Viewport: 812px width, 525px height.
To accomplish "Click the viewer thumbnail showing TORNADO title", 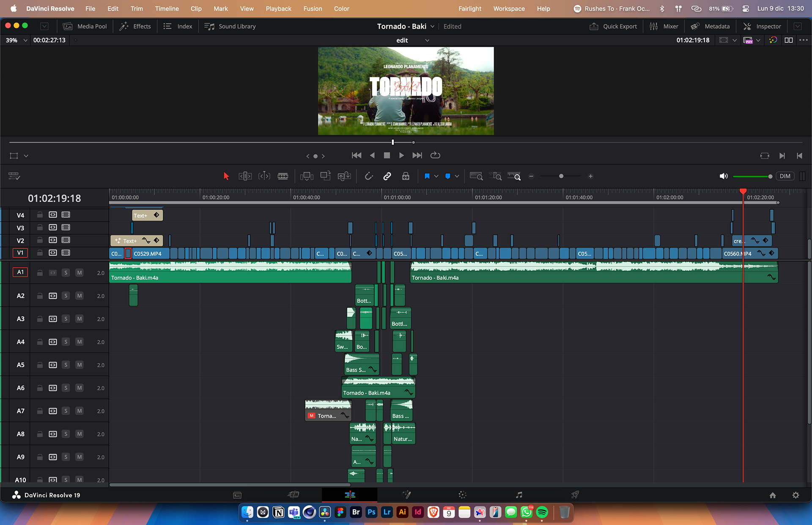I will [406, 91].
